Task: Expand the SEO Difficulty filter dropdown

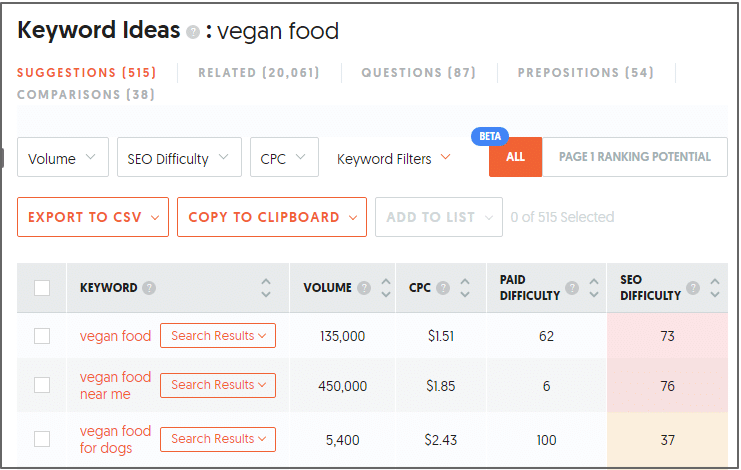Action: coord(179,157)
